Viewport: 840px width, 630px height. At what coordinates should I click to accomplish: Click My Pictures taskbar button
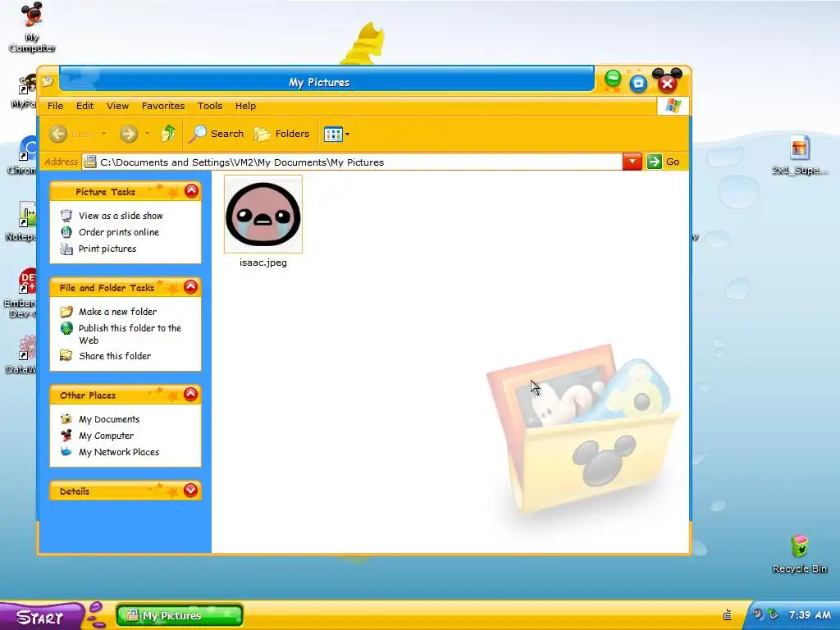[180, 615]
